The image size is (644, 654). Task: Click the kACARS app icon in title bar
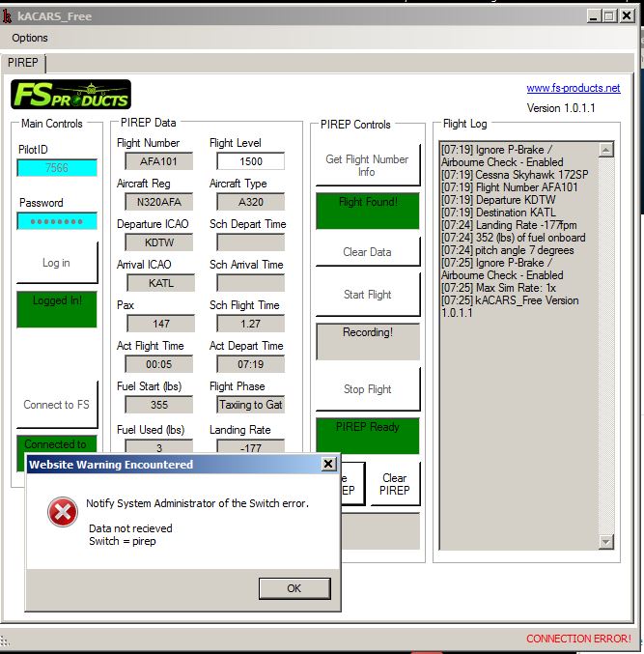tap(7, 16)
